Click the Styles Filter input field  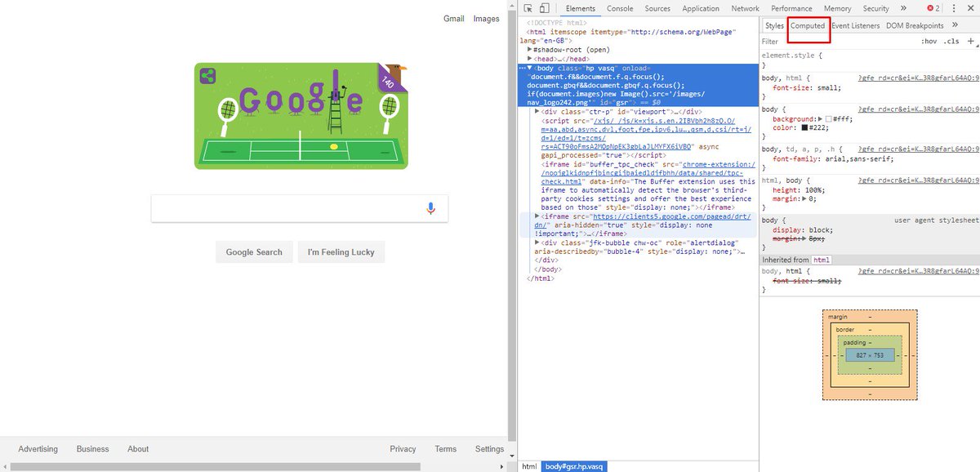click(x=837, y=41)
